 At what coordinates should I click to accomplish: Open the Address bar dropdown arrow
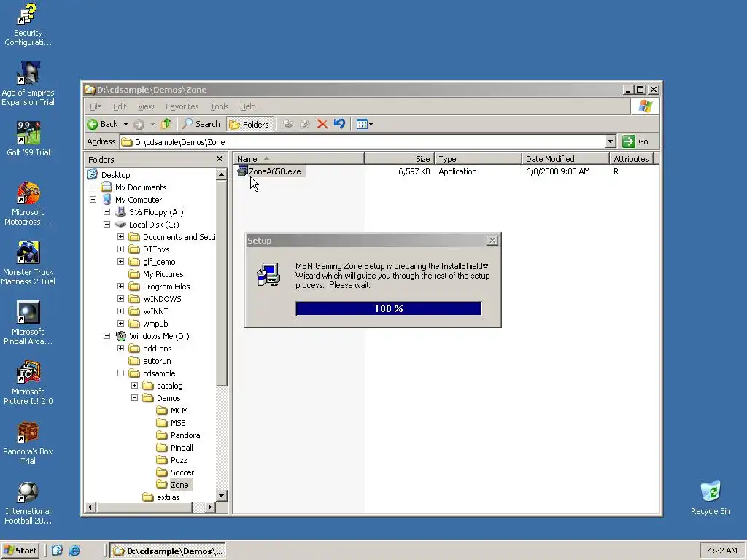click(611, 141)
